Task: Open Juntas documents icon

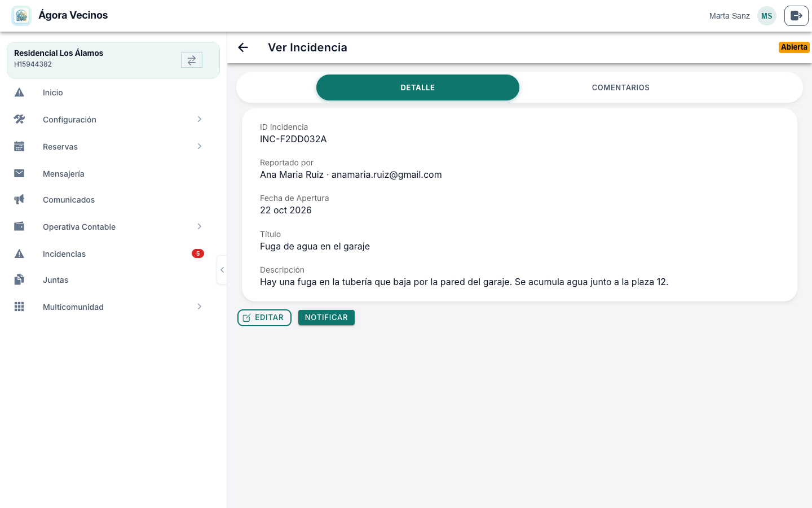Action: (19, 279)
